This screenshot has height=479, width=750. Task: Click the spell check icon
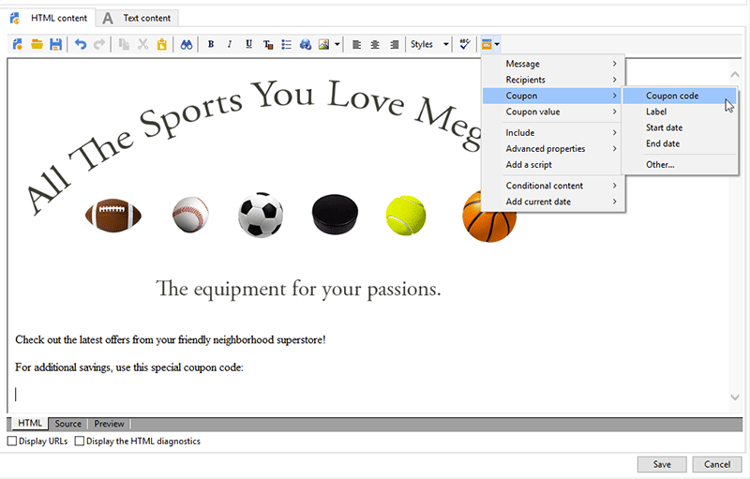pyautogui.click(x=465, y=44)
